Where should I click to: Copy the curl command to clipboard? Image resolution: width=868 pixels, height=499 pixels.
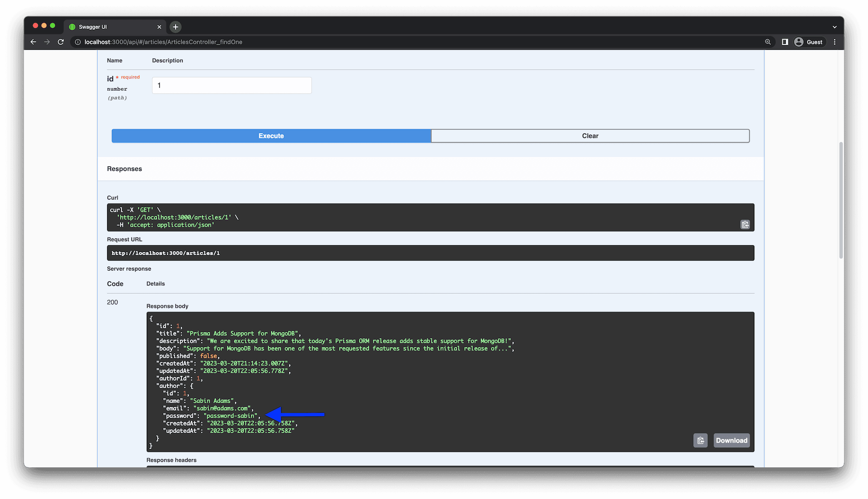click(x=745, y=224)
